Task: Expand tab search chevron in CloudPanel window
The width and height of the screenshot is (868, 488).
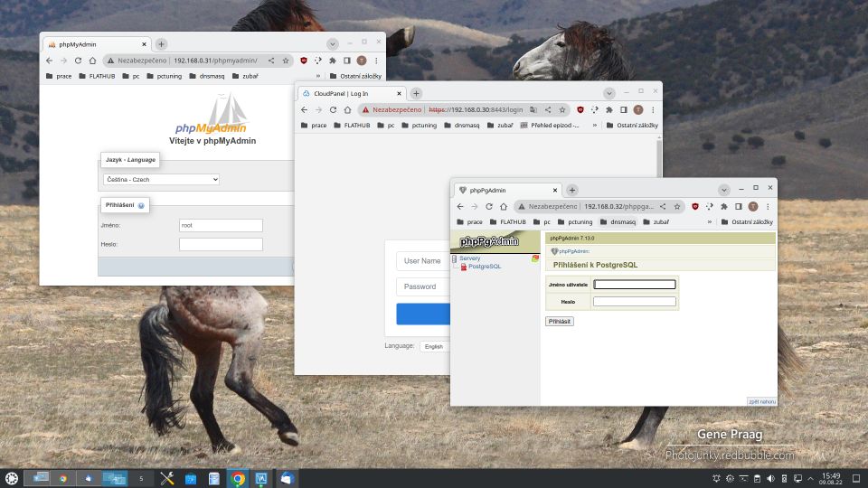Action: [x=609, y=93]
